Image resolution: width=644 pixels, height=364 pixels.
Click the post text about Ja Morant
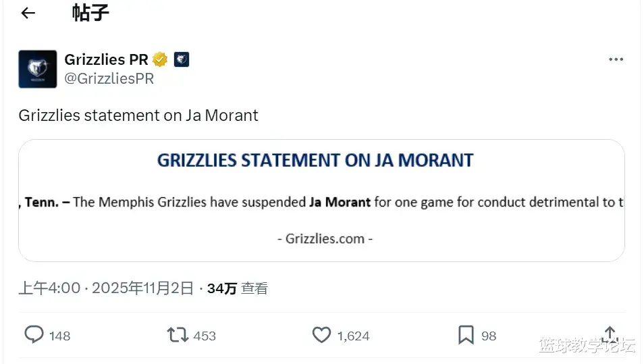[138, 115]
